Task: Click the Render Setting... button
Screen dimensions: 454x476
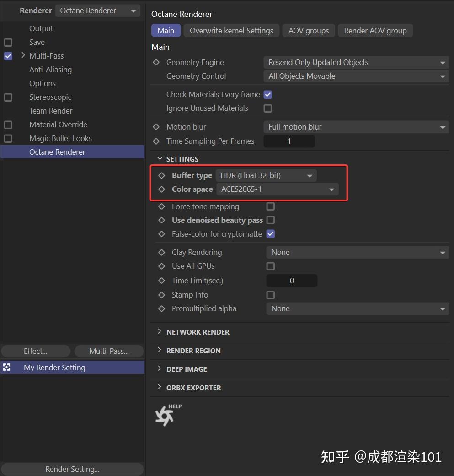Action: [x=72, y=469]
